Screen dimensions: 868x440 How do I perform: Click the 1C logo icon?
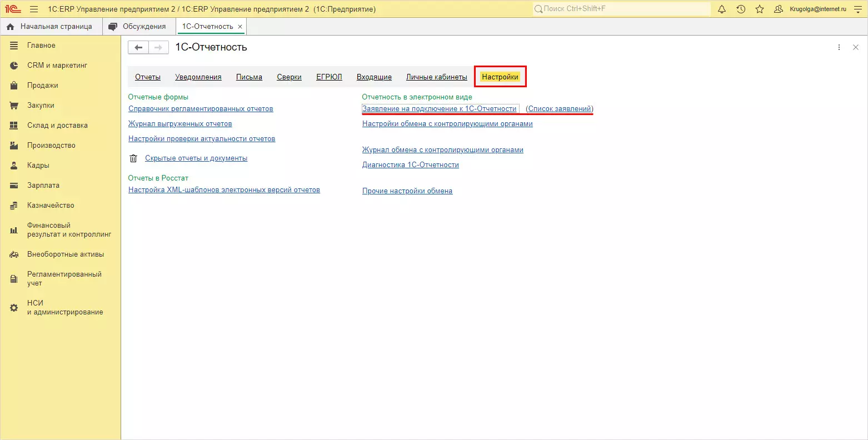(x=13, y=9)
